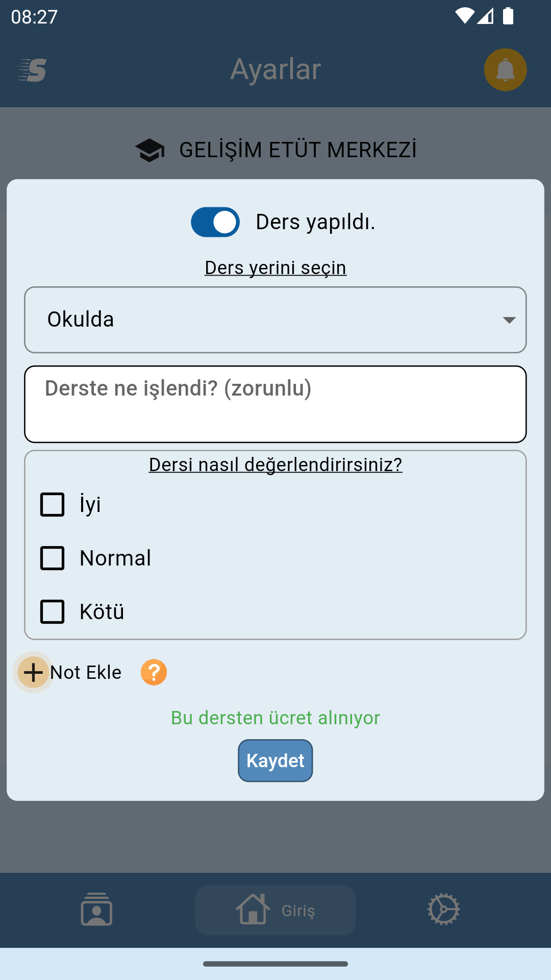551x980 pixels.
Task: Check the "İyi" rating checkbox
Action: point(53,505)
